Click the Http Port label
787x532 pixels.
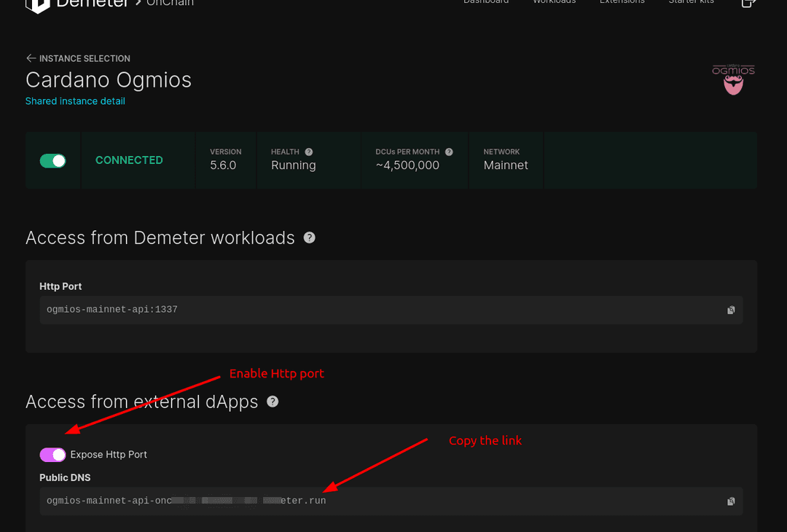[60, 286]
